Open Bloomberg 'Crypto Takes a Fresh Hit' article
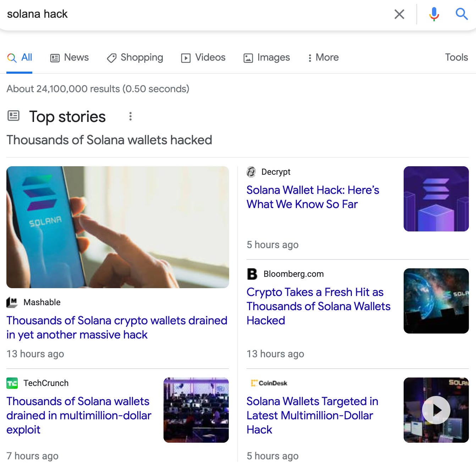Viewport: 476px width, 470px height. pyautogui.click(x=319, y=306)
